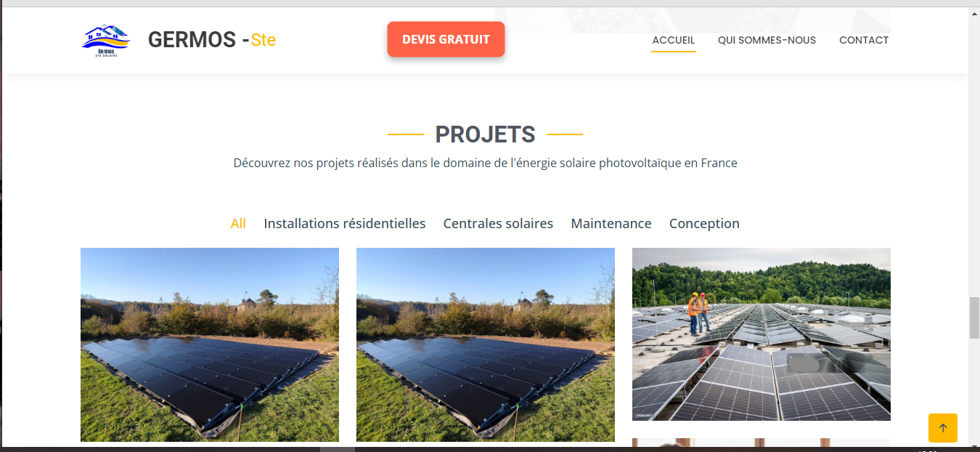This screenshot has height=452, width=980.
Task: Switch to the Conception filter
Action: pyautogui.click(x=704, y=224)
